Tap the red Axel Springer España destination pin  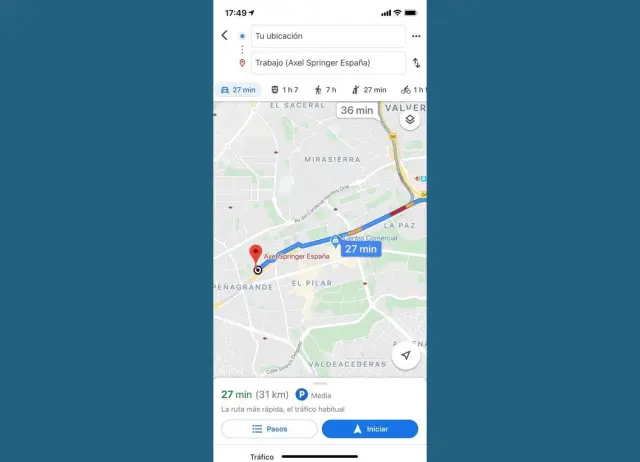click(256, 255)
